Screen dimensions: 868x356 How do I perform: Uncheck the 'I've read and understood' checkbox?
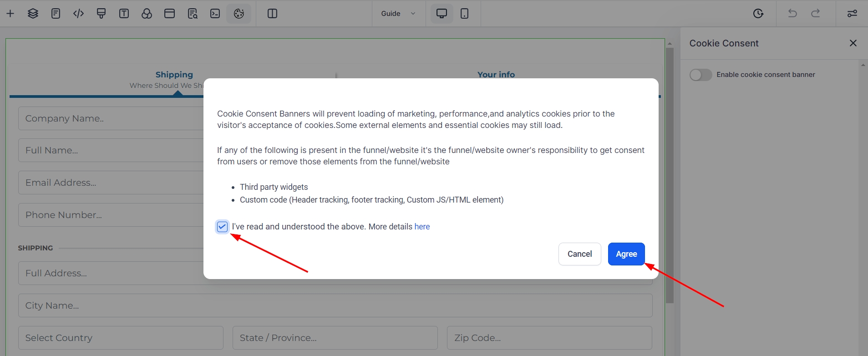[x=222, y=227]
